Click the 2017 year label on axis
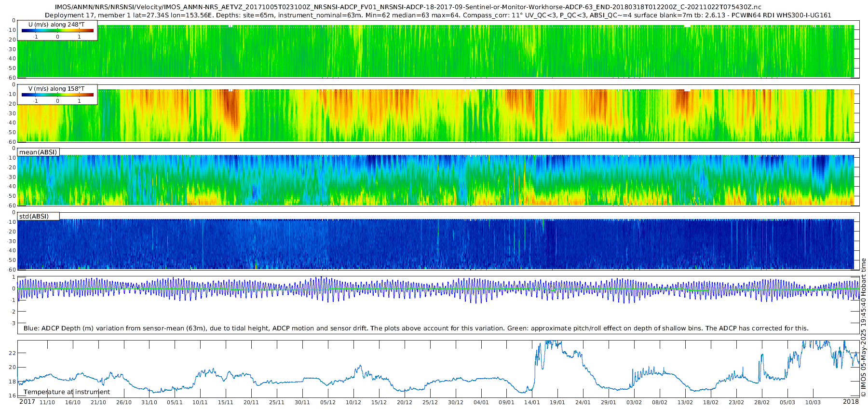Viewport: 868px width, 410px height. [27, 402]
